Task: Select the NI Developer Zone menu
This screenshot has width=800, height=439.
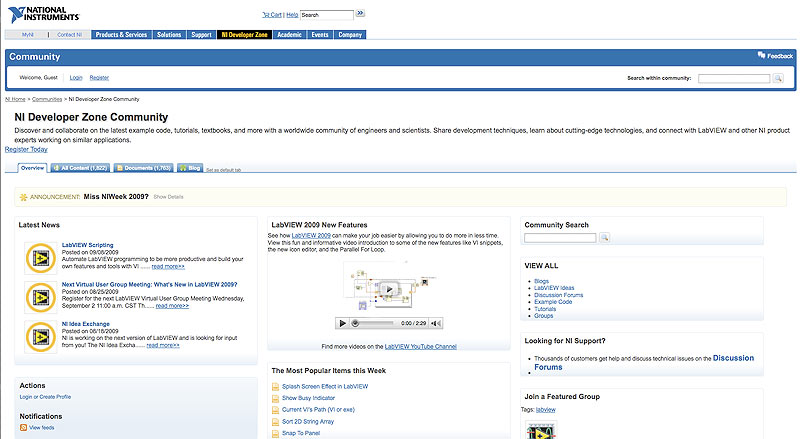Action: (x=244, y=35)
